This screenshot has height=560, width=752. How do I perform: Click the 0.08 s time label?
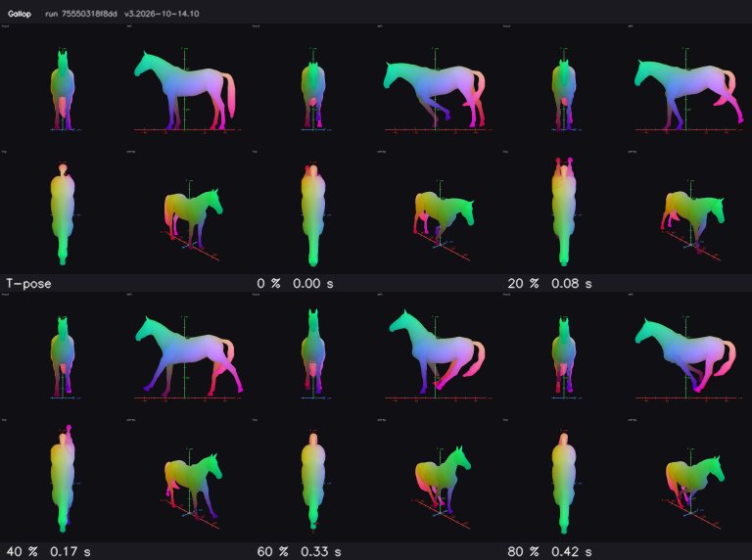coord(571,283)
